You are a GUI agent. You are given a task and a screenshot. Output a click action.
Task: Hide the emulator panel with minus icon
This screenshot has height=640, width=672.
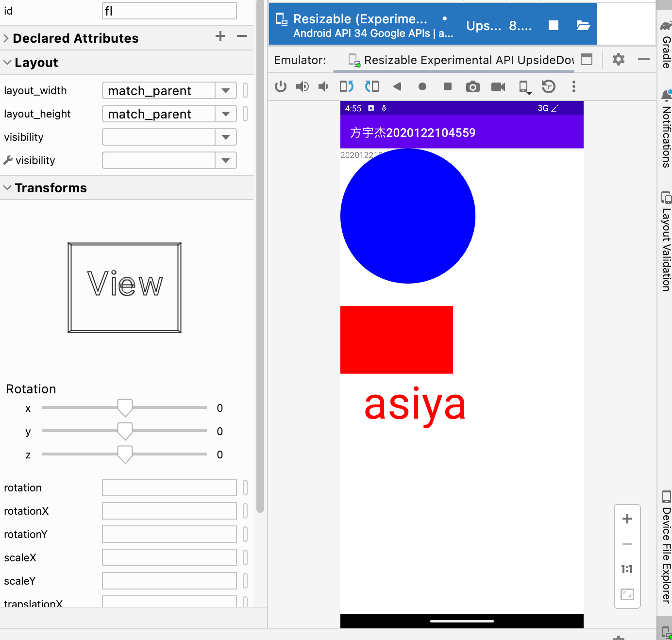pyautogui.click(x=644, y=59)
